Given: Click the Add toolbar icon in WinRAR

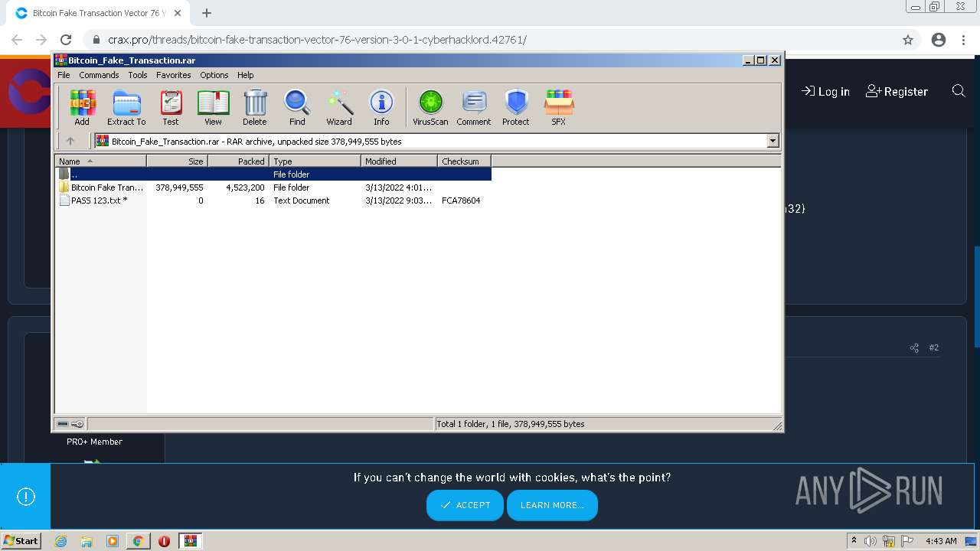Looking at the screenshot, I should (x=82, y=107).
